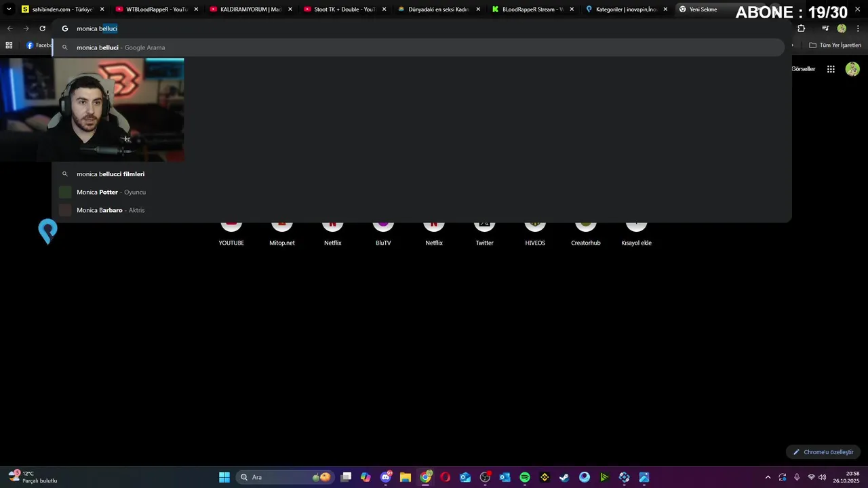Switch to the Kategoriler inovapin tab

[627, 9]
